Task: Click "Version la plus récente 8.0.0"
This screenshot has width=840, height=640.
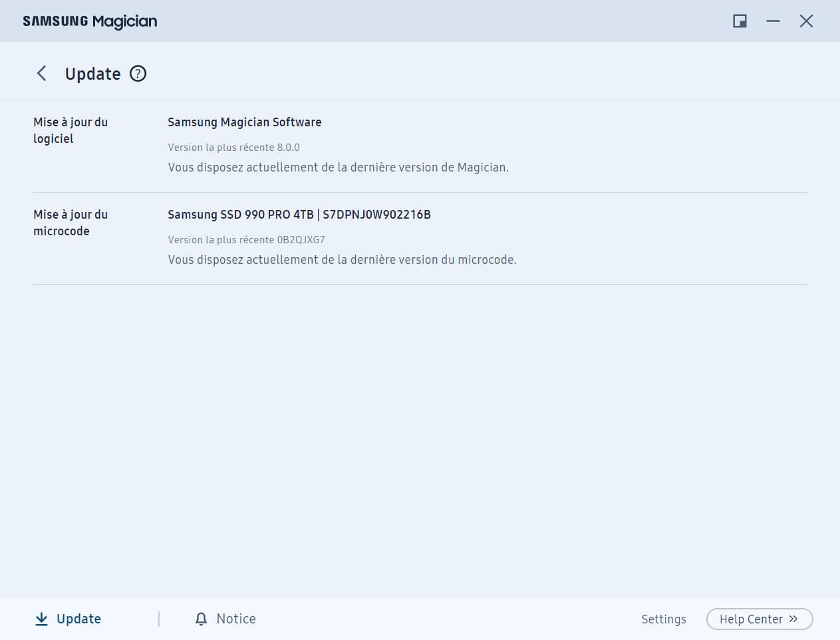Action: (233, 148)
